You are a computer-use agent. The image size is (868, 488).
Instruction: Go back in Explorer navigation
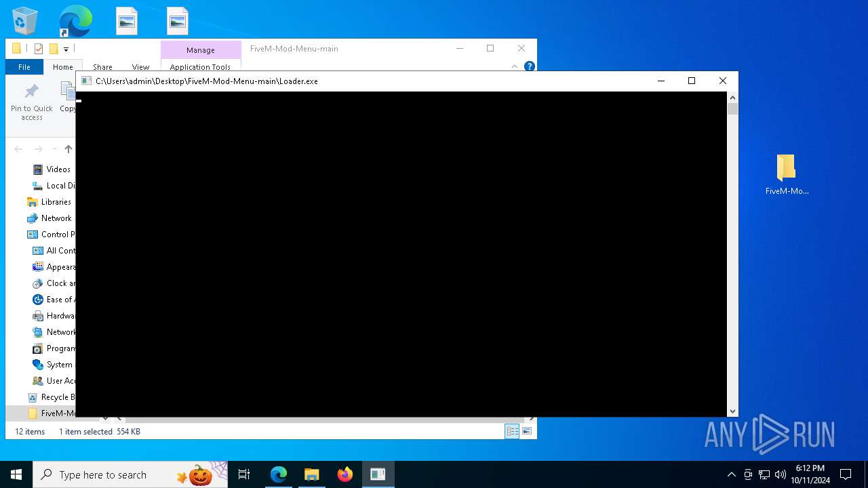[x=19, y=149]
